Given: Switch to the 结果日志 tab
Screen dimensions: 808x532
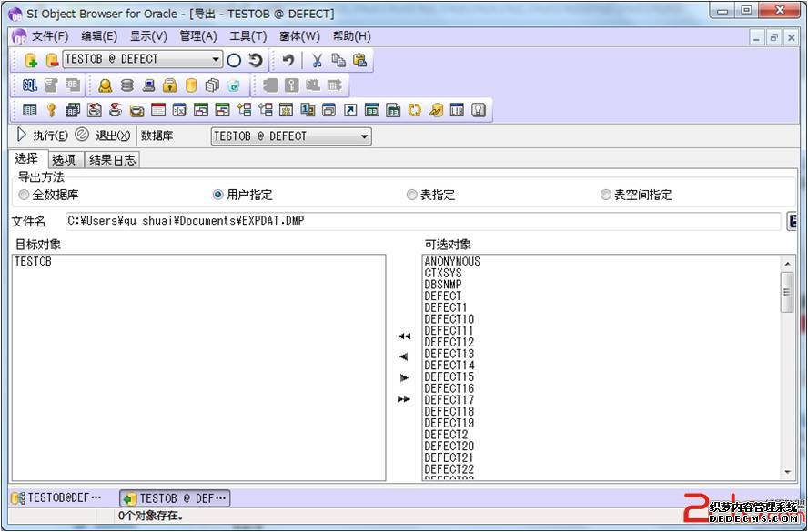Looking at the screenshot, I should [x=112, y=160].
